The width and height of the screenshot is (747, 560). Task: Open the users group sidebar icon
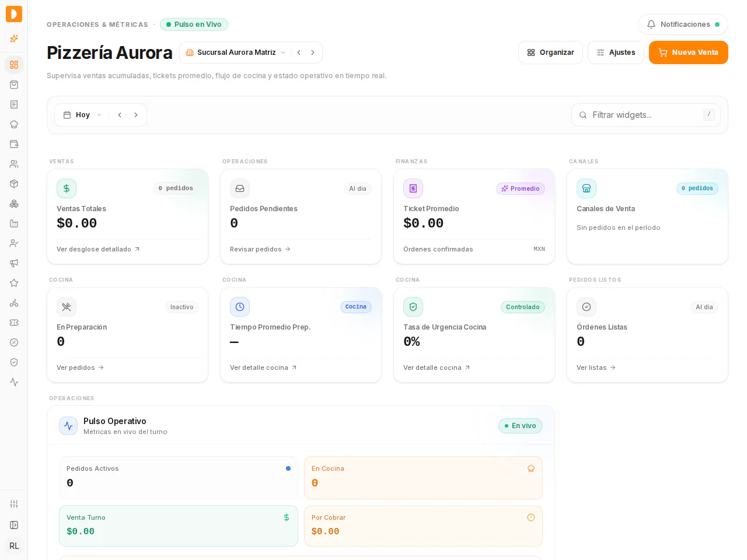14,164
